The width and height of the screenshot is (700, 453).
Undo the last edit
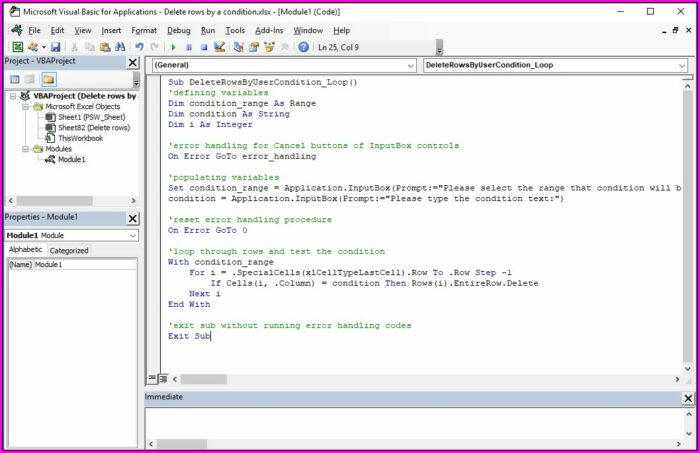point(139,47)
